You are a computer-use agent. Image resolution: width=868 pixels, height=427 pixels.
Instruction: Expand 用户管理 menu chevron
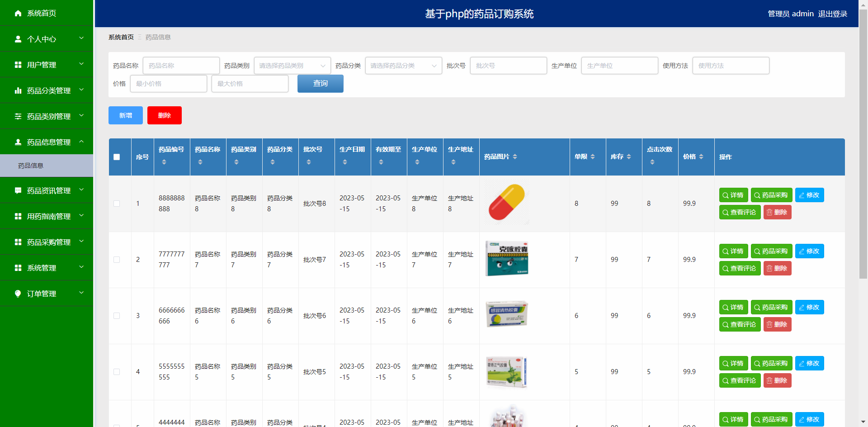click(81, 64)
